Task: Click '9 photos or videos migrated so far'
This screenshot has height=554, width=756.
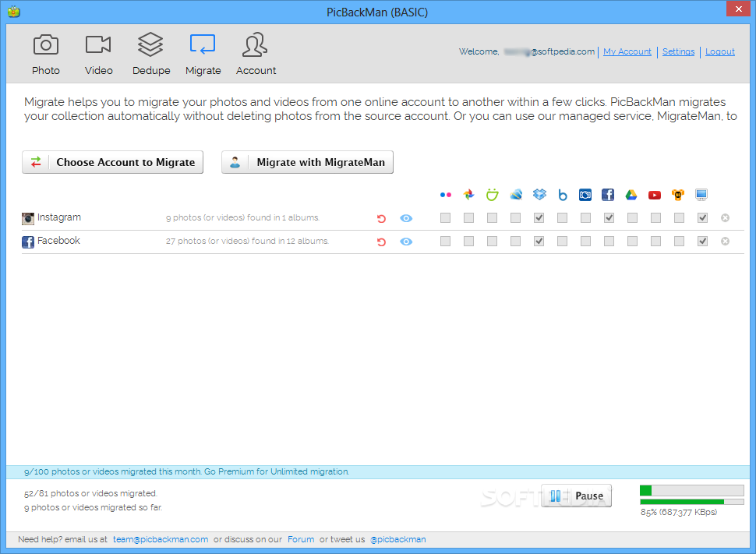Action: coord(93,507)
